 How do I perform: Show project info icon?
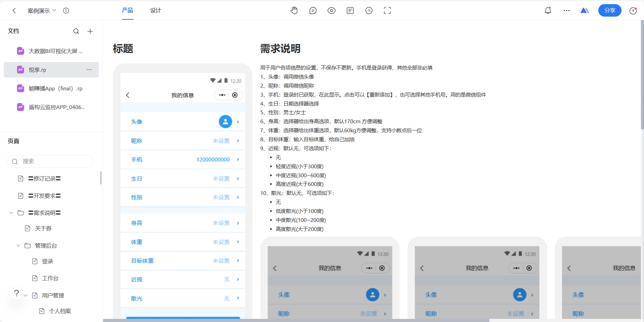click(x=66, y=11)
